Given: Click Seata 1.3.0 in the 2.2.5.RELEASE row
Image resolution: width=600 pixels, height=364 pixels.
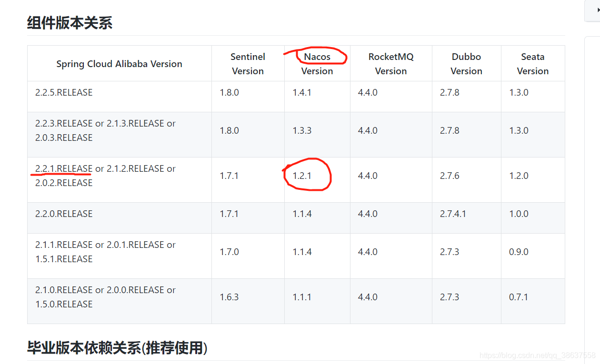Looking at the screenshot, I should point(533,97).
